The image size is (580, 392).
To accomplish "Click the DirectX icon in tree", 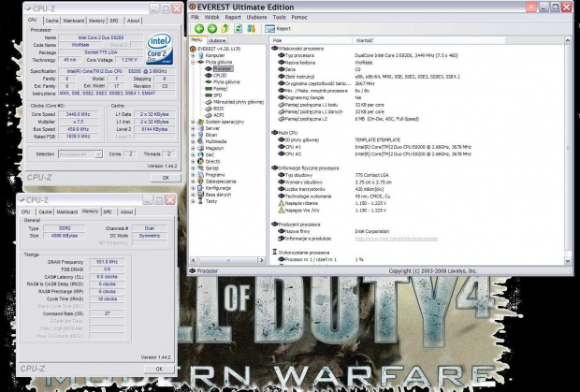I will pyautogui.click(x=200, y=162).
